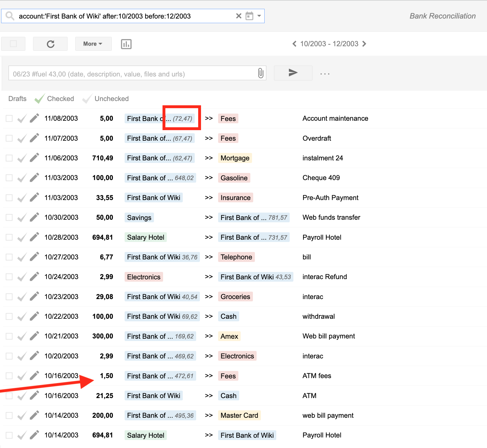Open the calendar icon in the search bar
The height and width of the screenshot is (448, 487).
(x=250, y=16)
